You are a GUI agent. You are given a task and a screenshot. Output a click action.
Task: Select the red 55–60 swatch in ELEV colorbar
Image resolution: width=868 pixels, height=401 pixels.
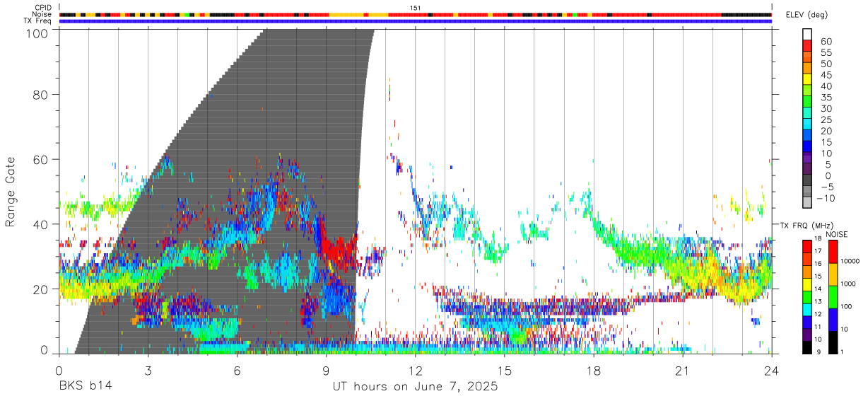(808, 46)
